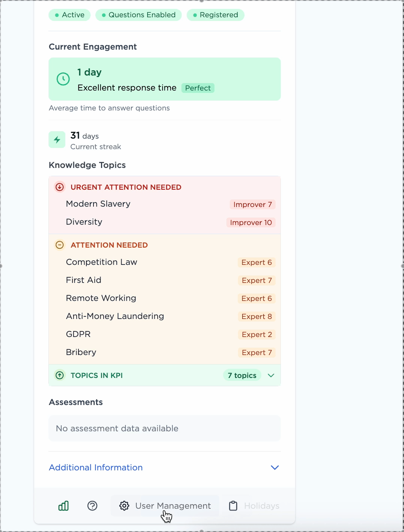This screenshot has height=532, width=404.
Task: Click the clock icon beside response time
Action: 63,79
